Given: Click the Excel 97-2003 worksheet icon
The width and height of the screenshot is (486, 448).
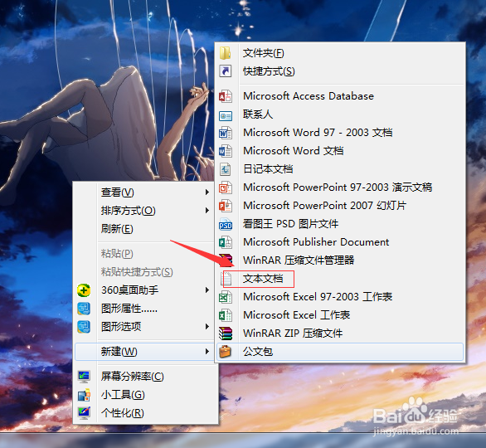Looking at the screenshot, I should [x=226, y=297].
